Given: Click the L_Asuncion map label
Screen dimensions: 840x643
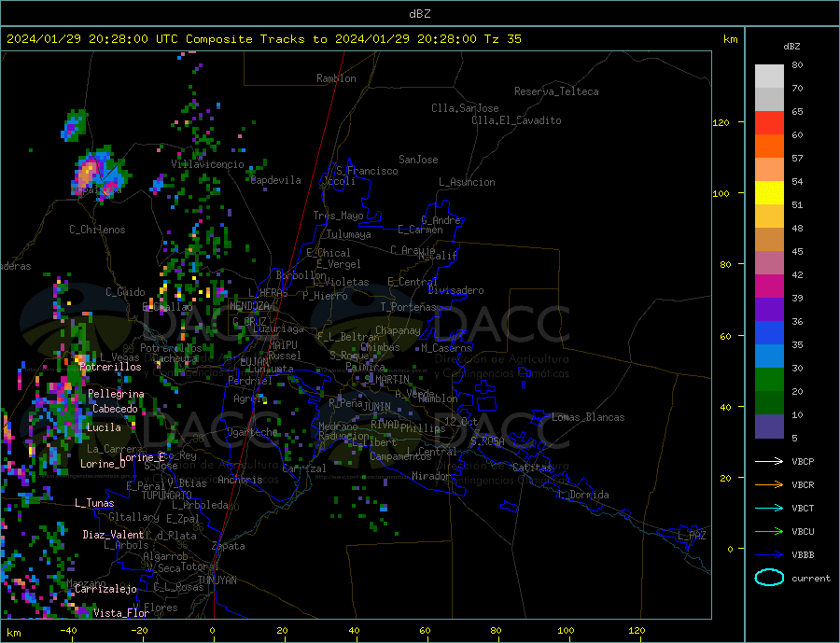Looking at the screenshot, I should (x=467, y=182).
